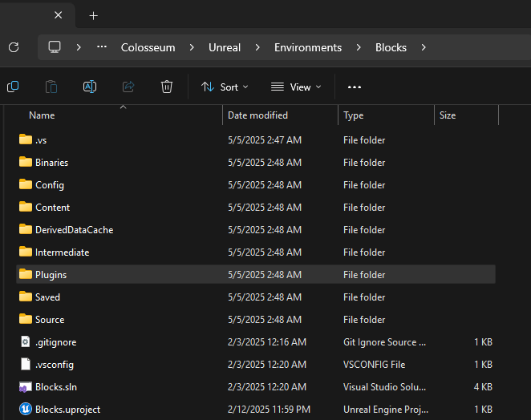
Task: Select the Blocks.uproject file name
Action: [x=67, y=410]
